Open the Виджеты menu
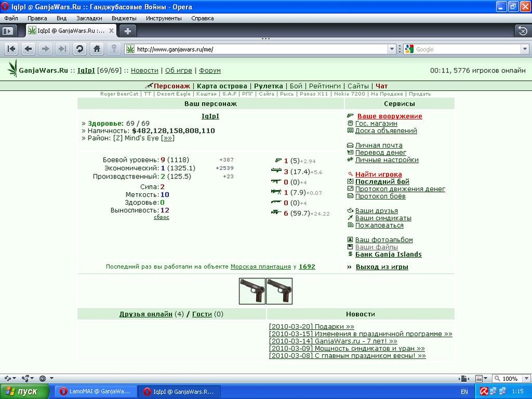The width and height of the screenshot is (532, 399). pos(124,18)
